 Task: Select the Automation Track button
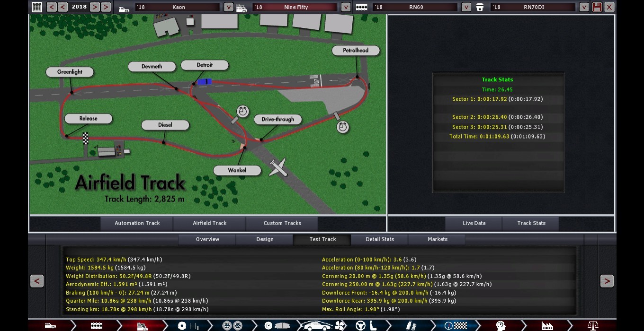(137, 223)
